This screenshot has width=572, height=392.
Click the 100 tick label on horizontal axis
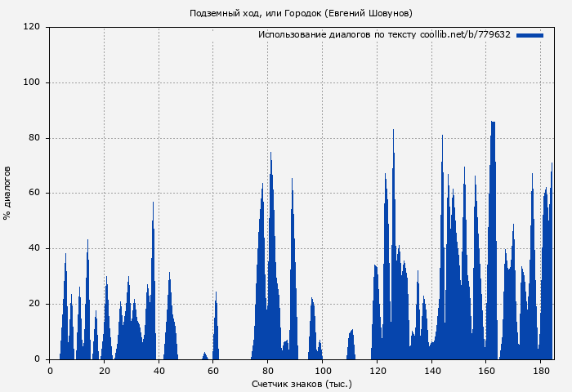pyautogui.click(x=323, y=371)
